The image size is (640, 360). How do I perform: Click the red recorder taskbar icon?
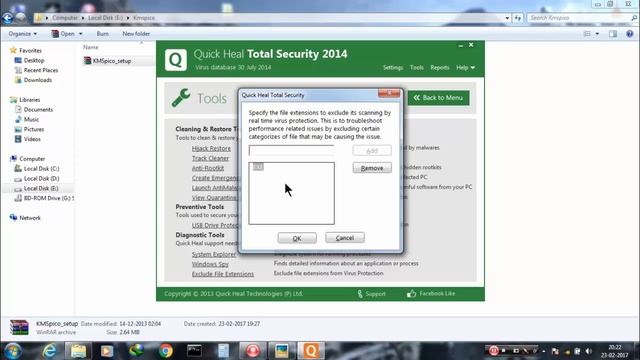(x=253, y=351)
